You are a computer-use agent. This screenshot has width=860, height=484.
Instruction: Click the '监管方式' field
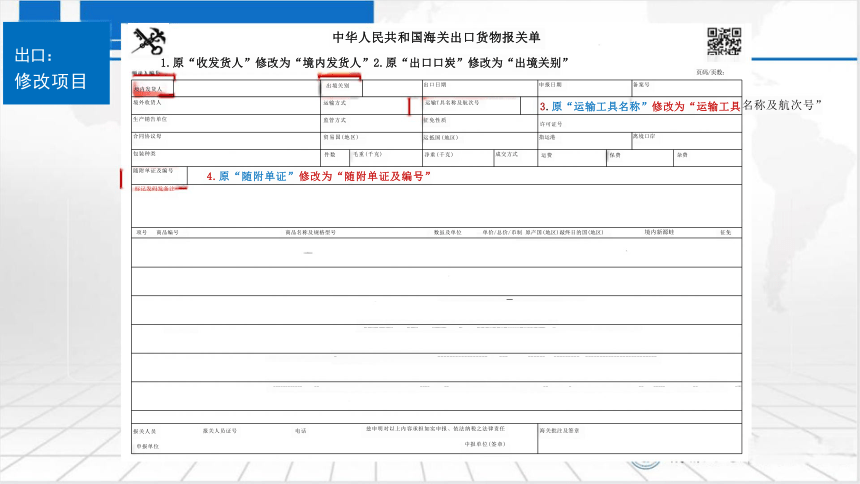(x=371, y=123)
